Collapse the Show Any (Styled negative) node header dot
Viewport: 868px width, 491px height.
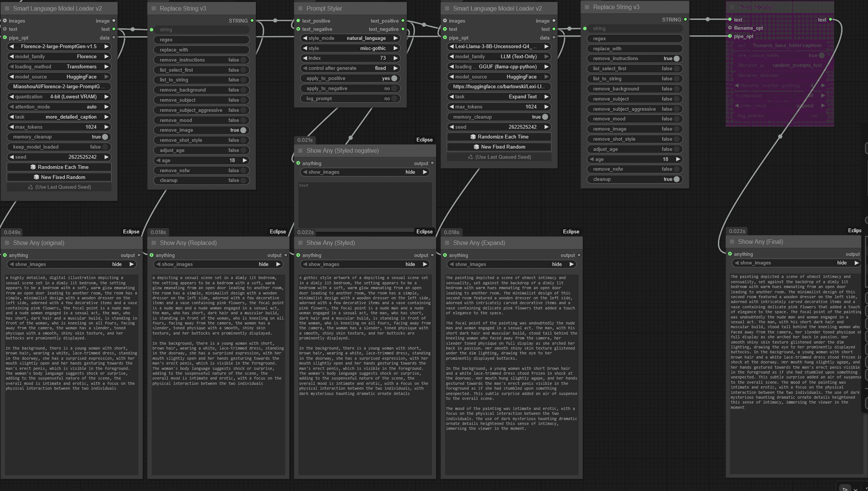301,151
